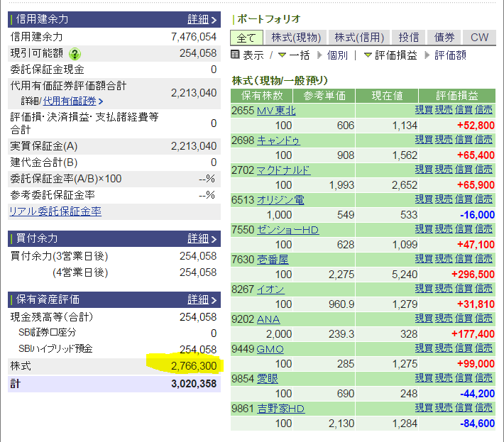
Task: Click 現買 for MV東北
Action: click(424, 110)
